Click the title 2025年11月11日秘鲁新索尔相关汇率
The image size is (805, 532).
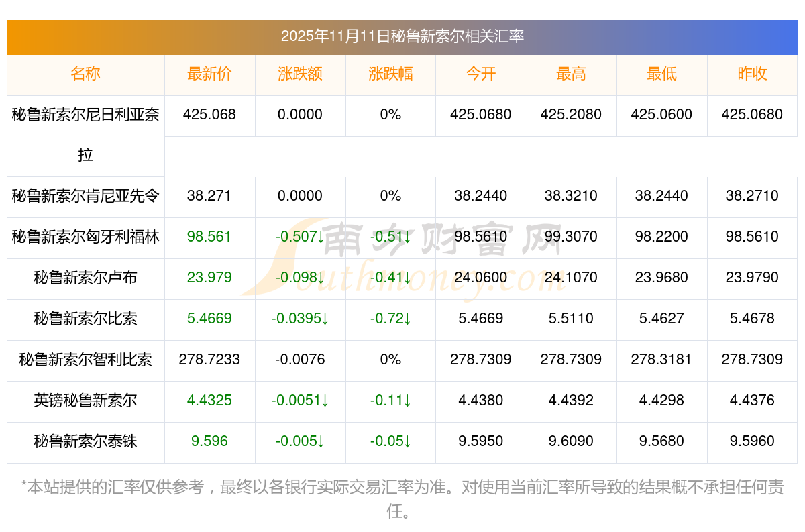402,36
